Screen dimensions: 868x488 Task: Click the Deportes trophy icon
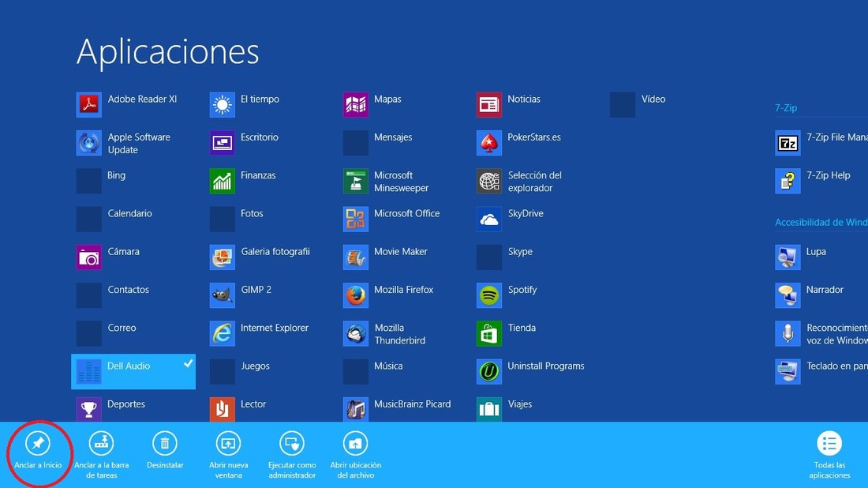point(88,409)
